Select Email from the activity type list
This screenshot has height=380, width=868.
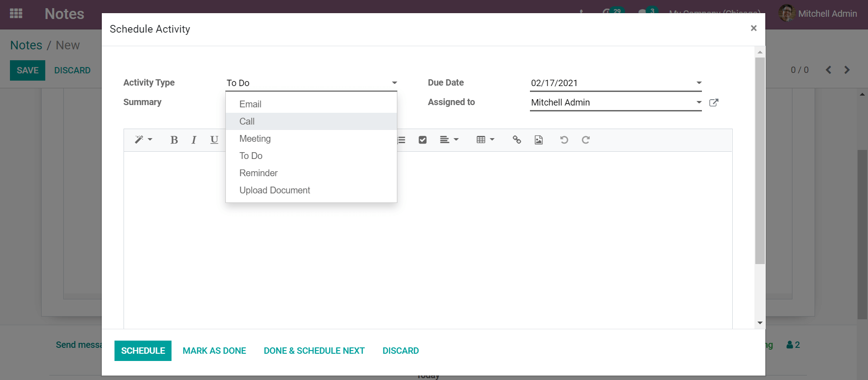311,104
